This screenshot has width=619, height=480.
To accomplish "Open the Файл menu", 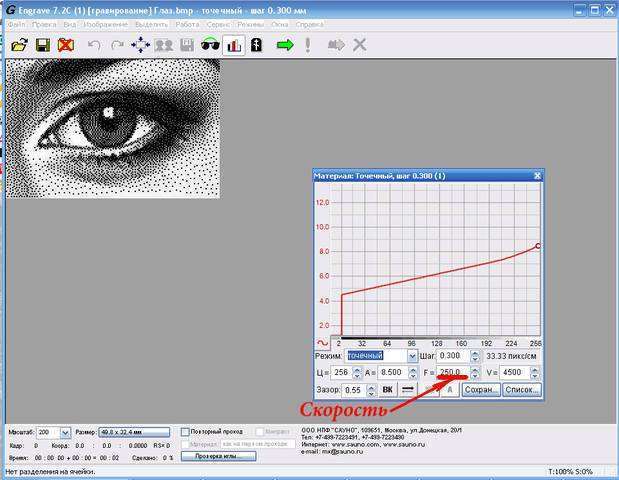I will click(15, 23).
